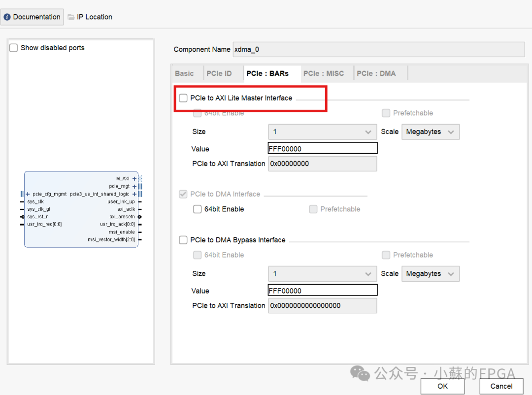Open Size dropdown for AXI Lite Master
532x395 pixels.
(322, 132)
